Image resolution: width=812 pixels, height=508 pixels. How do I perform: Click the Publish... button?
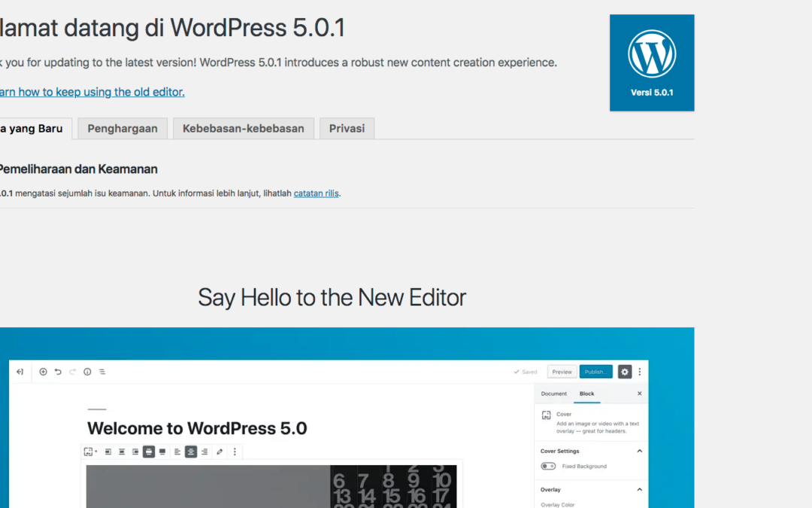(x=595, y=372)
